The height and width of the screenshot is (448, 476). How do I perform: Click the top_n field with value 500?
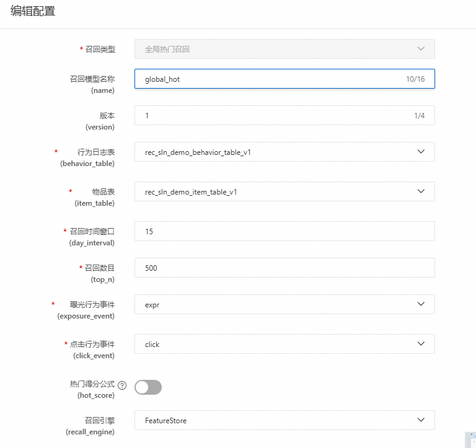click(x=284, y=268)
